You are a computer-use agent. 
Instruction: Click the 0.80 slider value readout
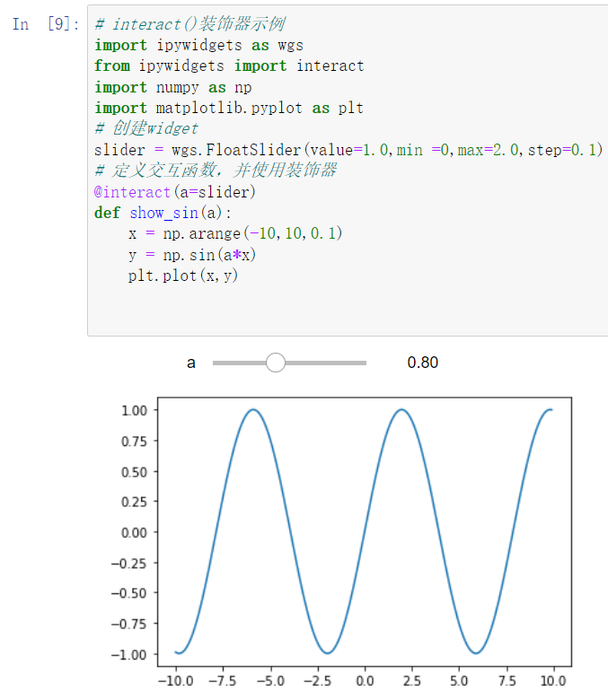click(423, 363)
